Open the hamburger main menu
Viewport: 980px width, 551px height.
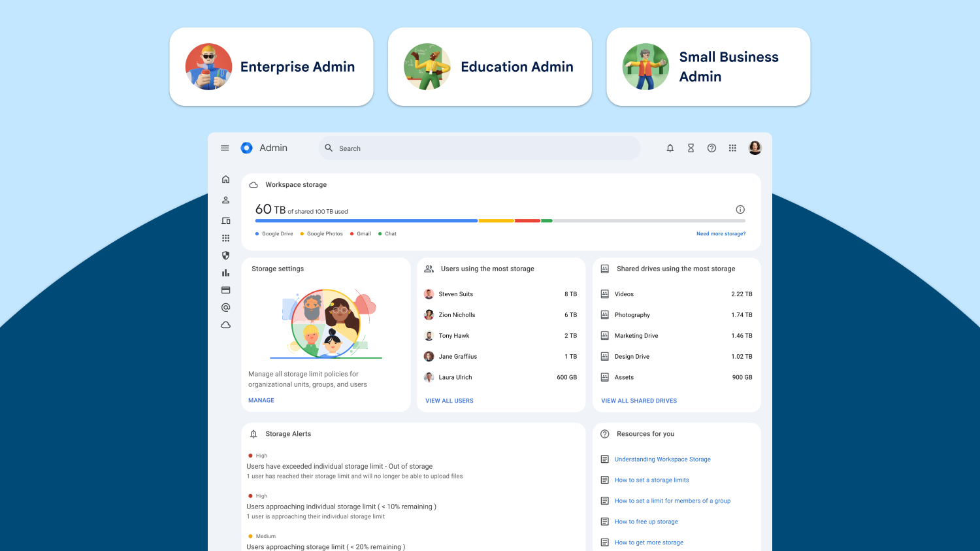coord(225,148)
